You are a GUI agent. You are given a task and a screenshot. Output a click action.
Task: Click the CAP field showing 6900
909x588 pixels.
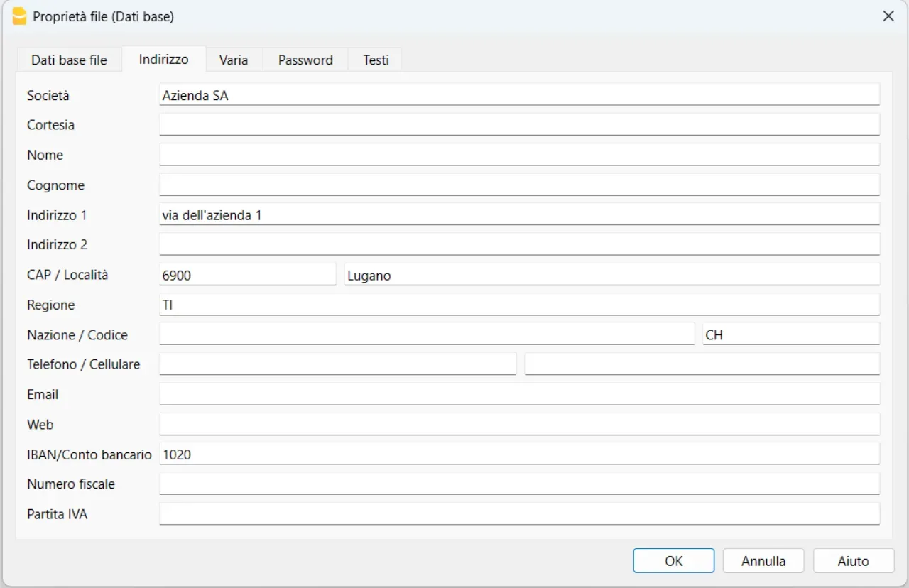click(247, 276)
